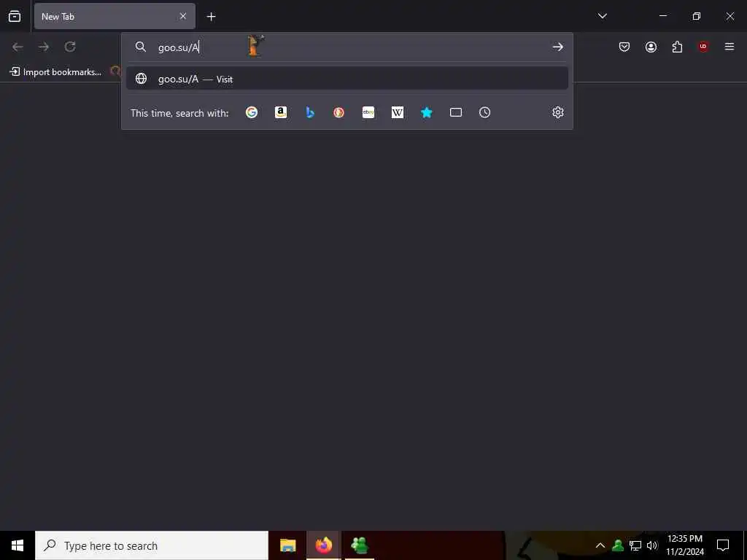The image size is (747, 560).
Task: Search in History with the clock icon
Action: 484,112
